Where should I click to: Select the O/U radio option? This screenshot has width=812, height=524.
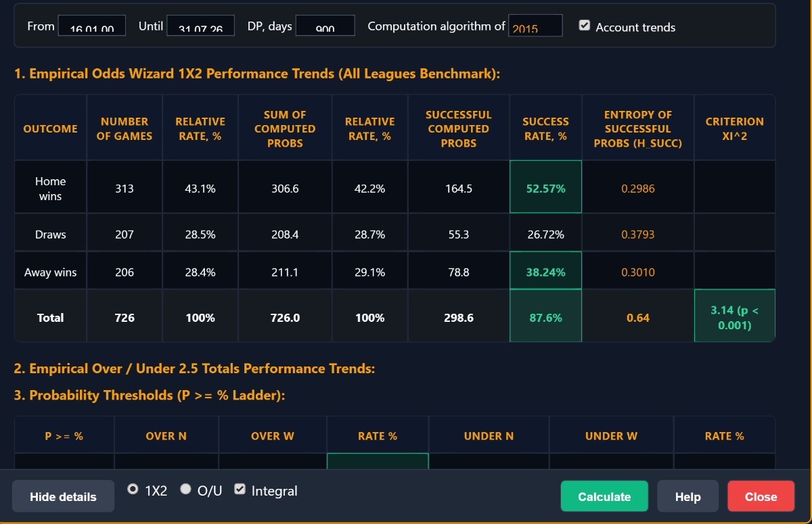[185, 489]
